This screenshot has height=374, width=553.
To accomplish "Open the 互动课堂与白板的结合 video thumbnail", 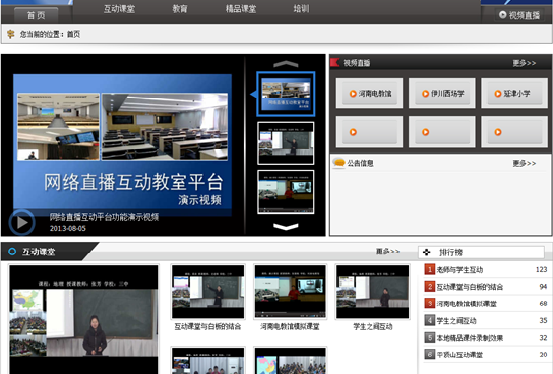I will coord(208,291).
